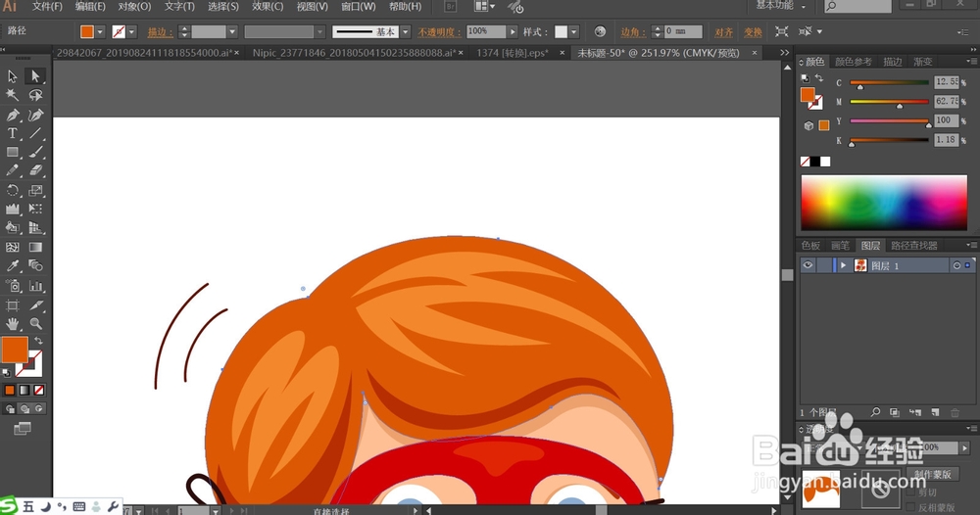Select the Rectangle tool
Image resolution: width=980 pixels, height=515 pixels.
point(12,152)
